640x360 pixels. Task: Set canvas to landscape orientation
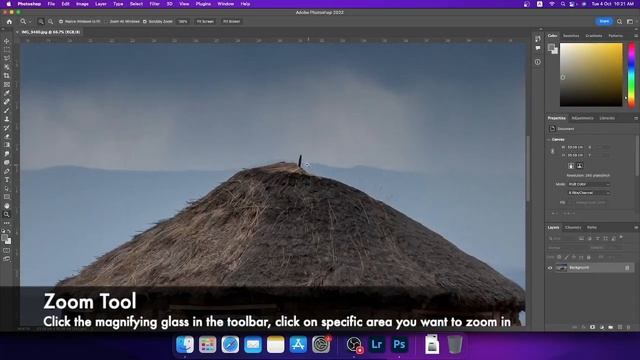[x=580, y=166]
